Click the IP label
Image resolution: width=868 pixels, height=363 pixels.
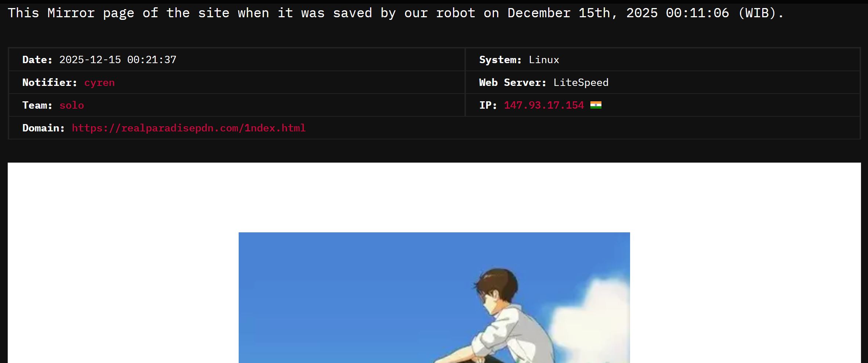(488, 105)
